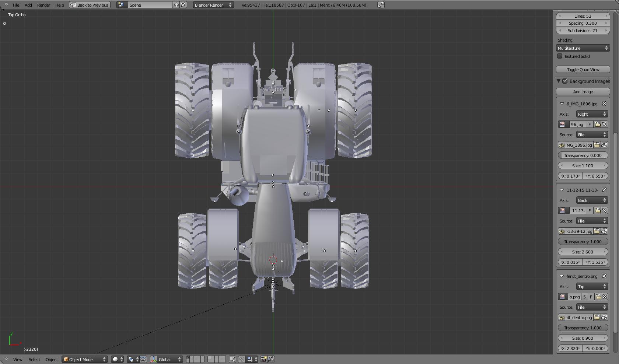Toggle fake user F for 11-13- image
Image resolution: width=619 pixels, height=364 pixels.
point(590,211)
